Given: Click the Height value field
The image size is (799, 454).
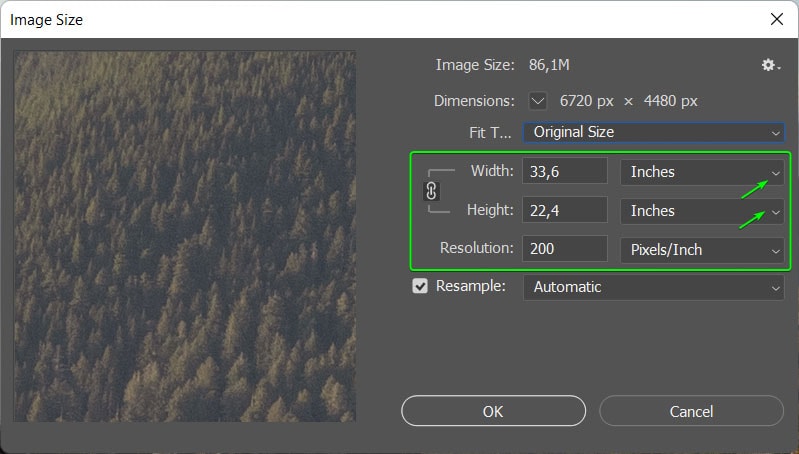Looking at the screenshot, I should pos(564,211).
